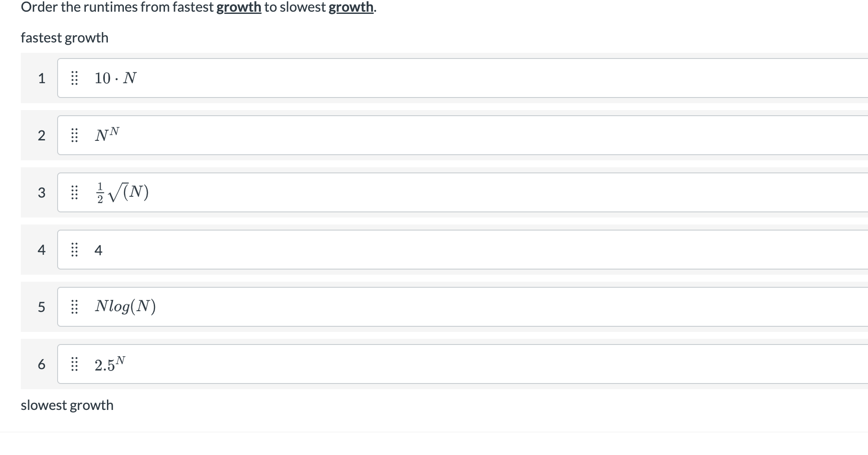
Task: Click the drag handle for 10·N
Action: coord(74,78)
